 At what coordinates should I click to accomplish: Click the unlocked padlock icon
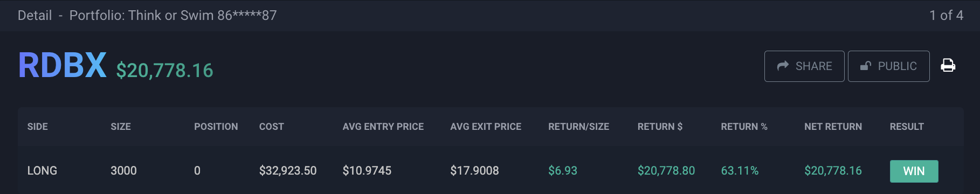[865, 66]
